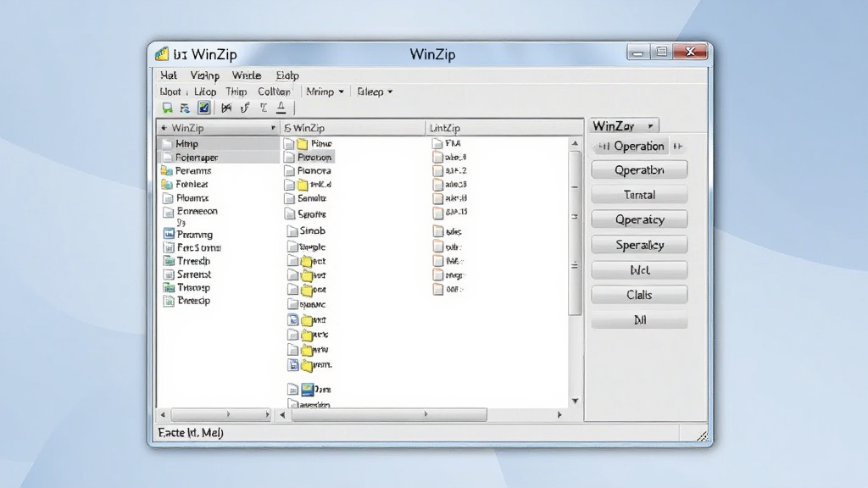Image resolution: width=868 pixels, height=488 pixels.
Task: Click the vertical scrollbar thumb in the file list
Action: pyautogui.click(x=575, y=232)
